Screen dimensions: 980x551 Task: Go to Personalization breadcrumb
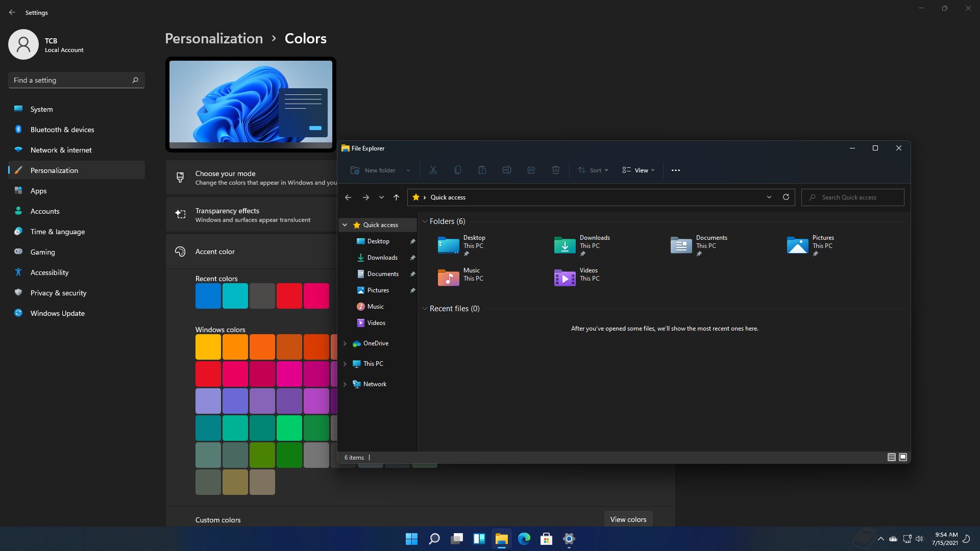coord(214,39)
